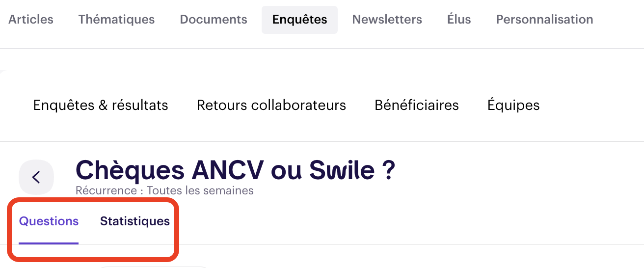Click the purple underline beneath Questions

click(49, 243)
